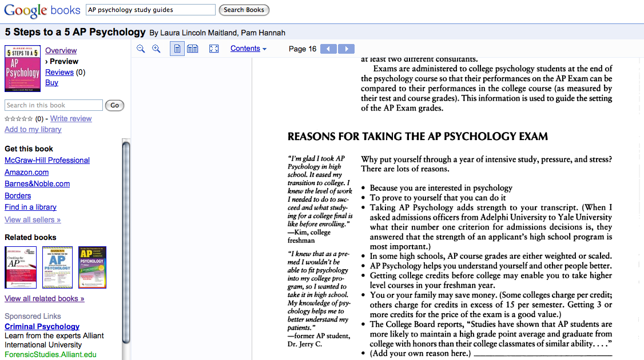Screen dimensions: 644x360
Task: Click View all sellers link
Action: tap(33, 219)
